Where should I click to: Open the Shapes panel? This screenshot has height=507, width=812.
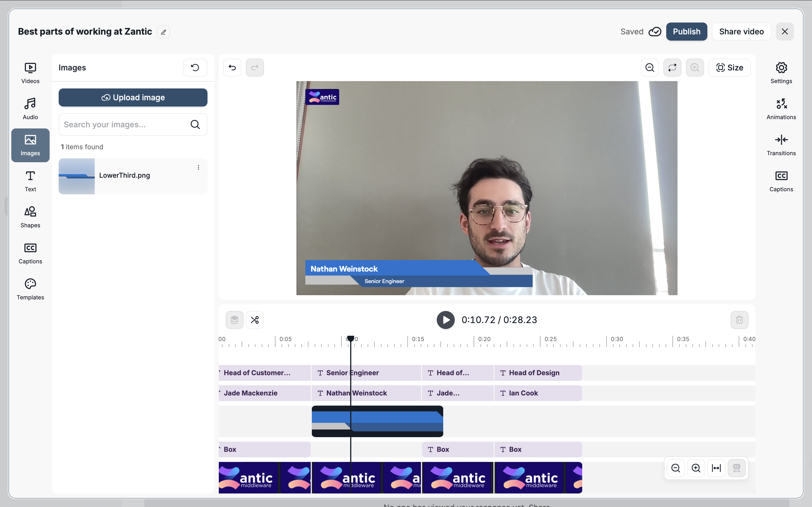coord(30,217)
